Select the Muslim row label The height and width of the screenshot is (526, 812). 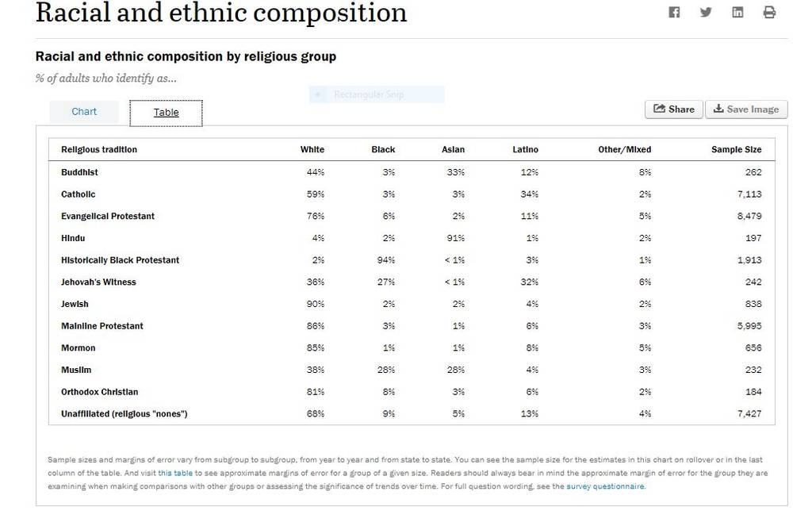(x=76, y=370)
